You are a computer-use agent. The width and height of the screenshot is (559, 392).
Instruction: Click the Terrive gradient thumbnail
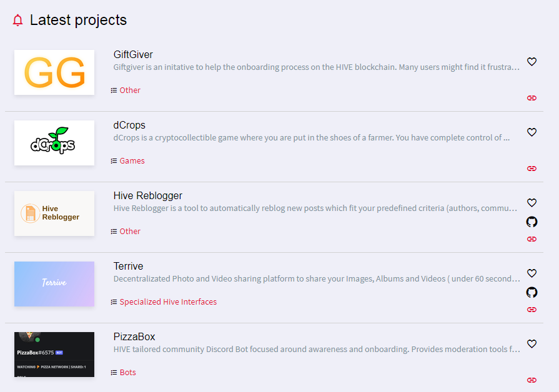[x=54, y=284]
